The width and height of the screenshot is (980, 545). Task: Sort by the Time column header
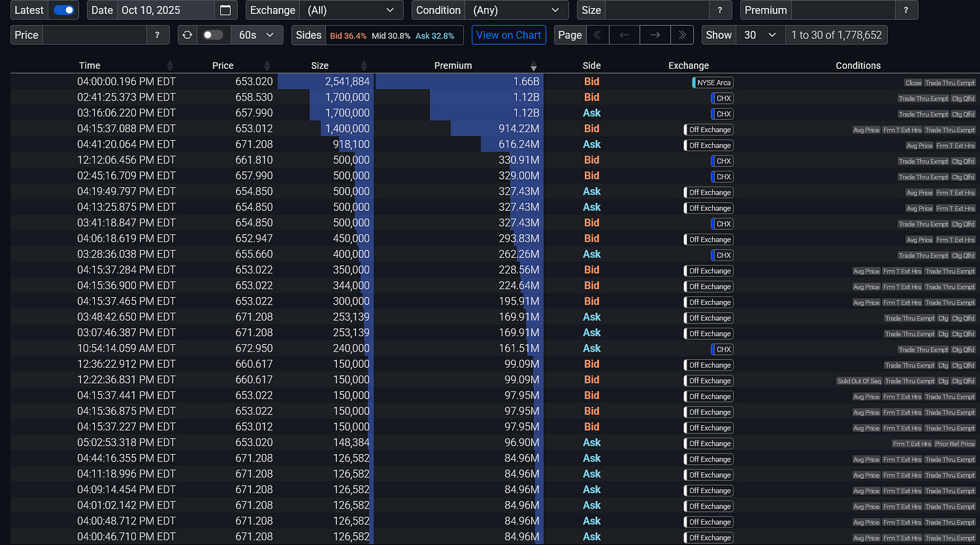coord(90,65)
